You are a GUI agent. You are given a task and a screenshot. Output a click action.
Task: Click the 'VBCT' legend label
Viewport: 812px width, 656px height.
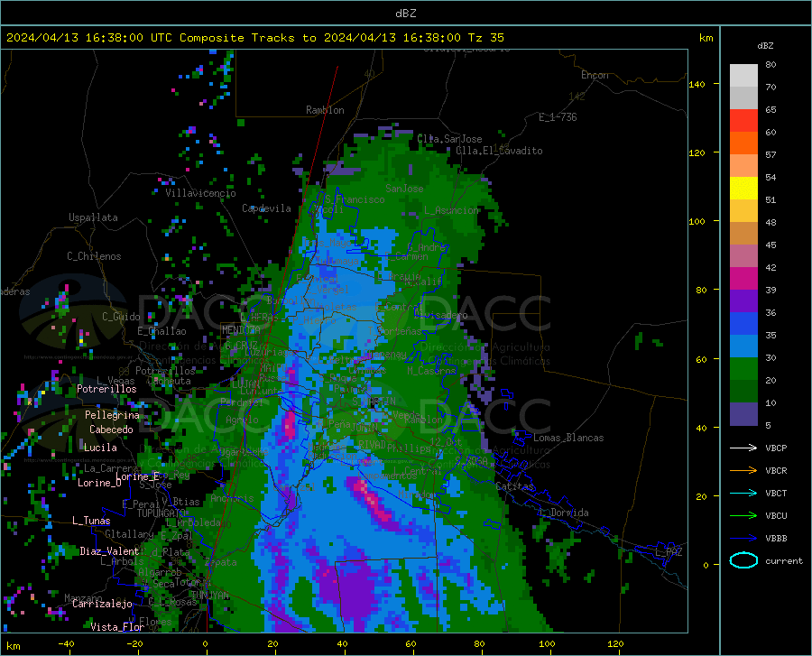click(x=776, y=493)
